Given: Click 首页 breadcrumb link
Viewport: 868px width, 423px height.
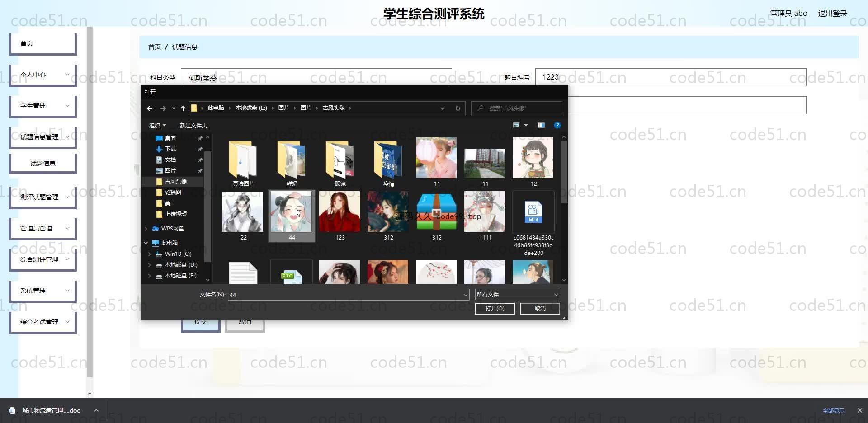Looking at the screenshot, I should coord(155,47).
